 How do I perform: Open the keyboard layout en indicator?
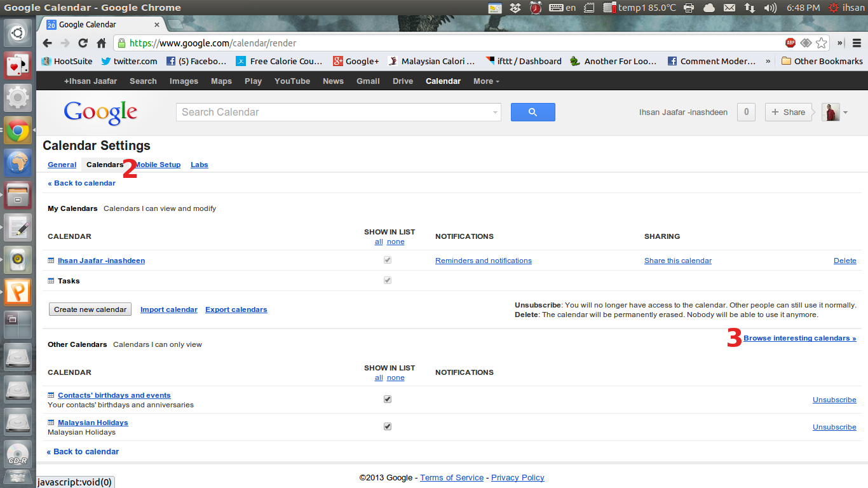point(563,8)
